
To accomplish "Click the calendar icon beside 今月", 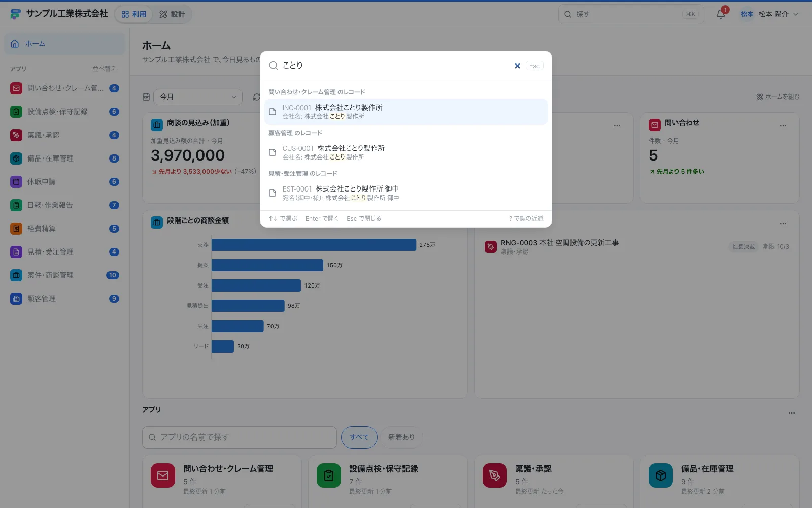I will 146,97.
